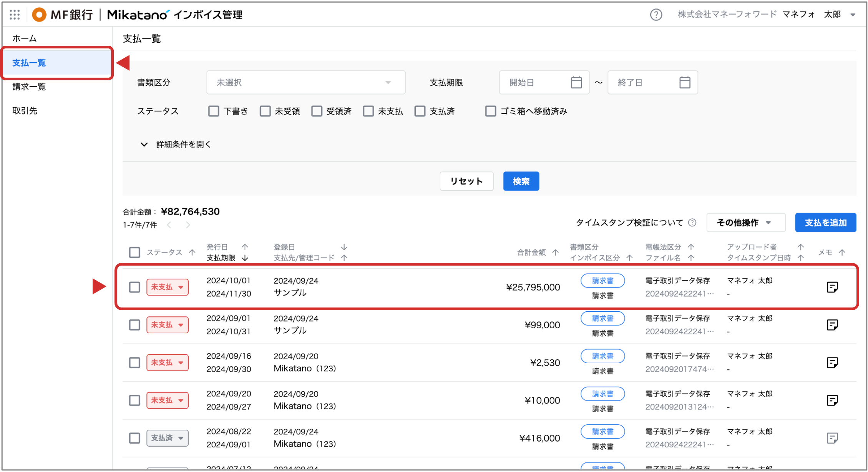Image resolution: width=868 pixels, height=472 pixels.
Task: Click the リセット button
Action: click(466, 181)
